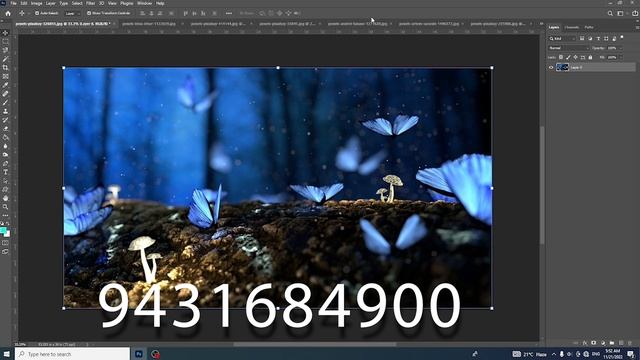Filter layers by type layer icon
The width and height of the screenshot is (640, 360).
click(598, 38)
